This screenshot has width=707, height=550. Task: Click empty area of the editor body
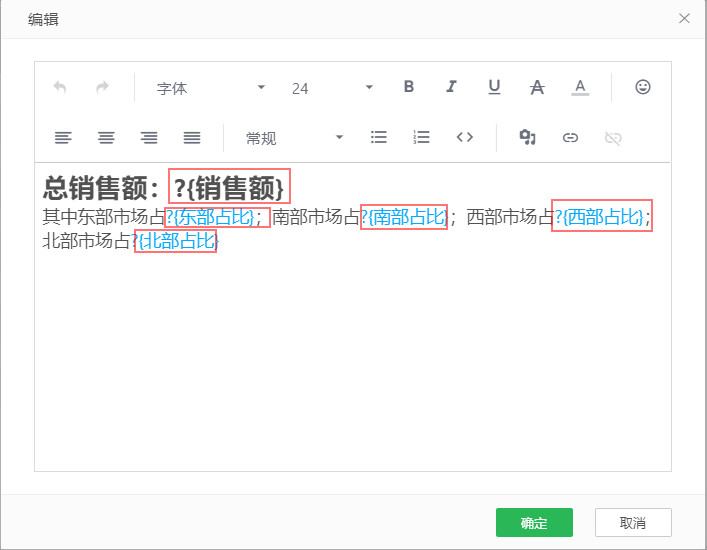(353, 361)
